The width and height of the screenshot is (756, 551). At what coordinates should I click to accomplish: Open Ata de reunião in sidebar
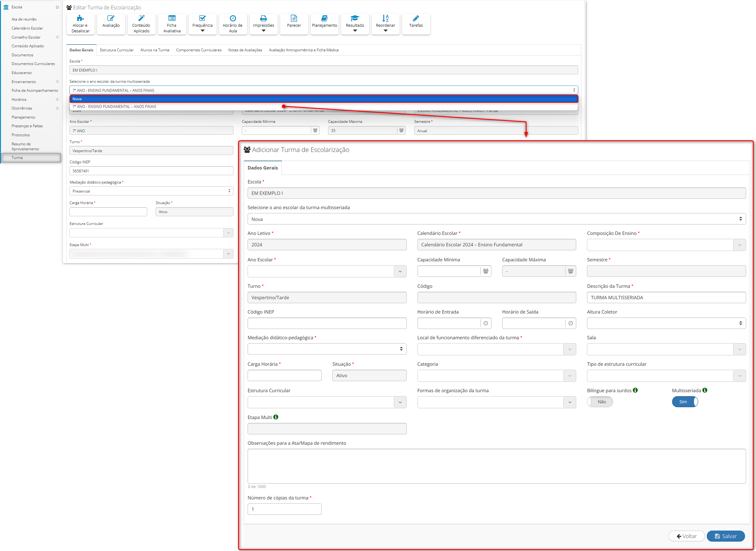pos(24,19)
